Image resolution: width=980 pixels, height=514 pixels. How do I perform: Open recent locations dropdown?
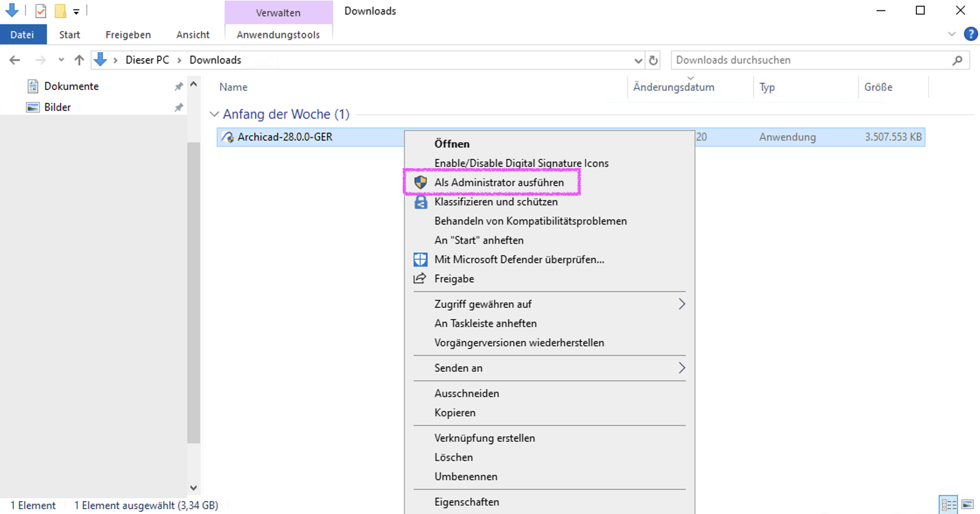coord(61,60)
